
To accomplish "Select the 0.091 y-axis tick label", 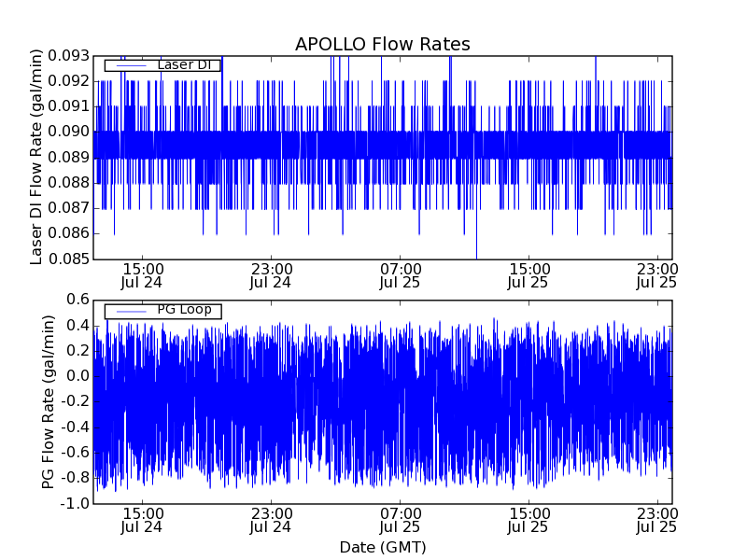I will pos(68,106).
